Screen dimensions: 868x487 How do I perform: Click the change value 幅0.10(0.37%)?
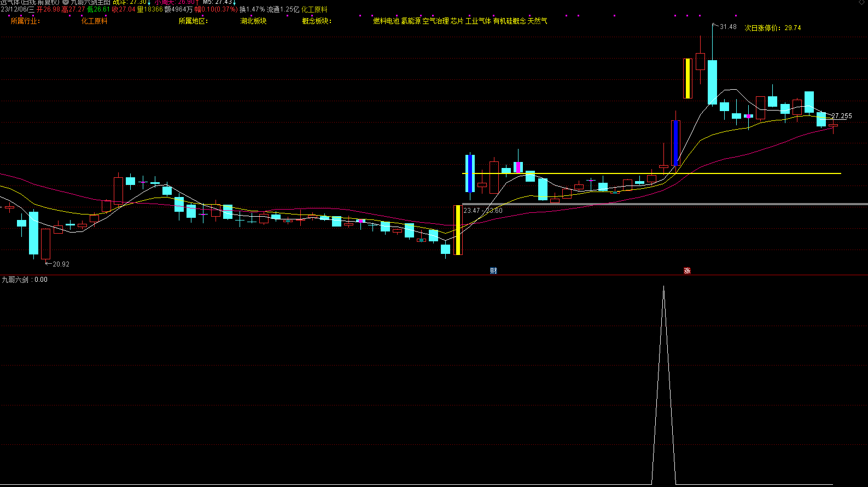216,9
